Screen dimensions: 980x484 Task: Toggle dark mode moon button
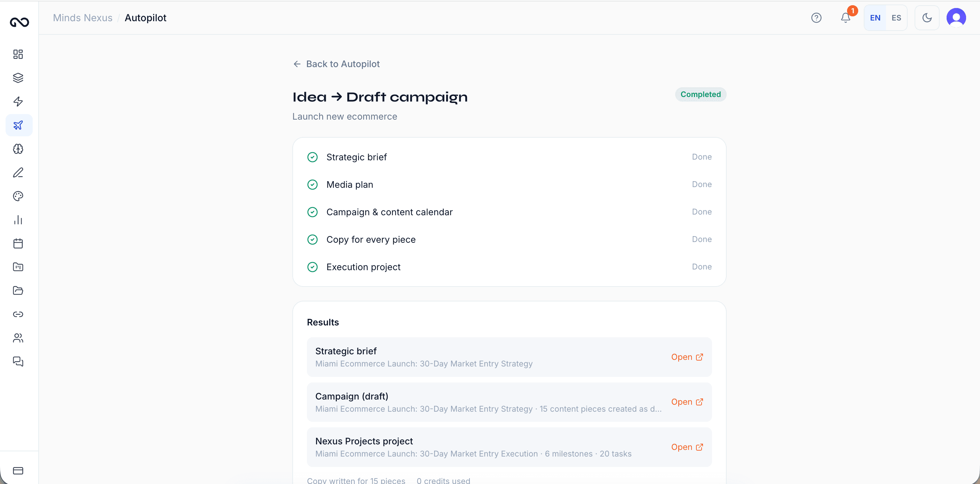pos(927,18)
